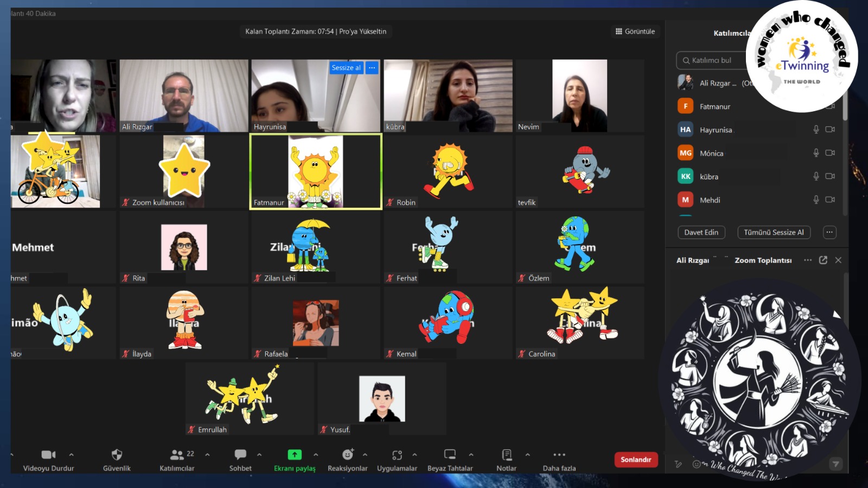Click the Davet Edin invite button
Image resolution: width=868 pixels, height=488 pixels.
701,232
